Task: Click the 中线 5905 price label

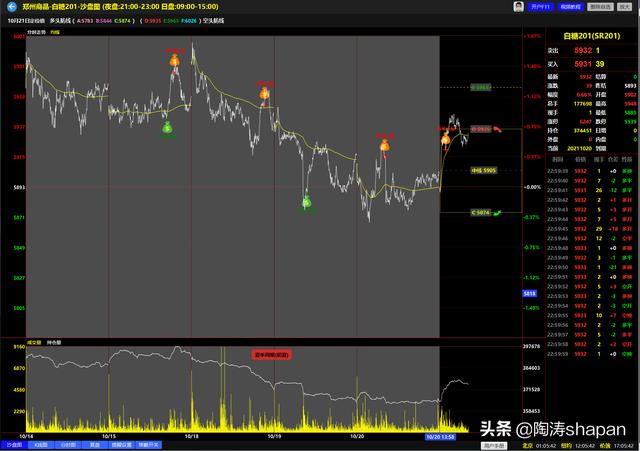Action: click(482, 171)
